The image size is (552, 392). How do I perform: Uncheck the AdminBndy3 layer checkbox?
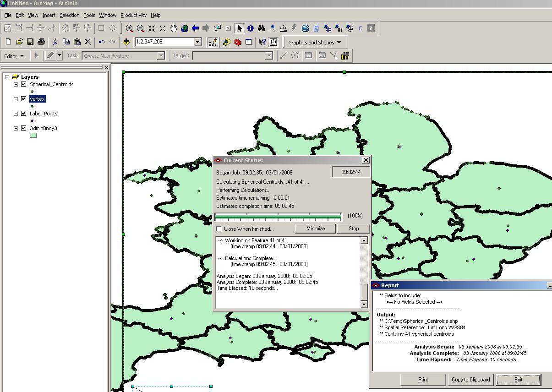(x=24, y=128)
